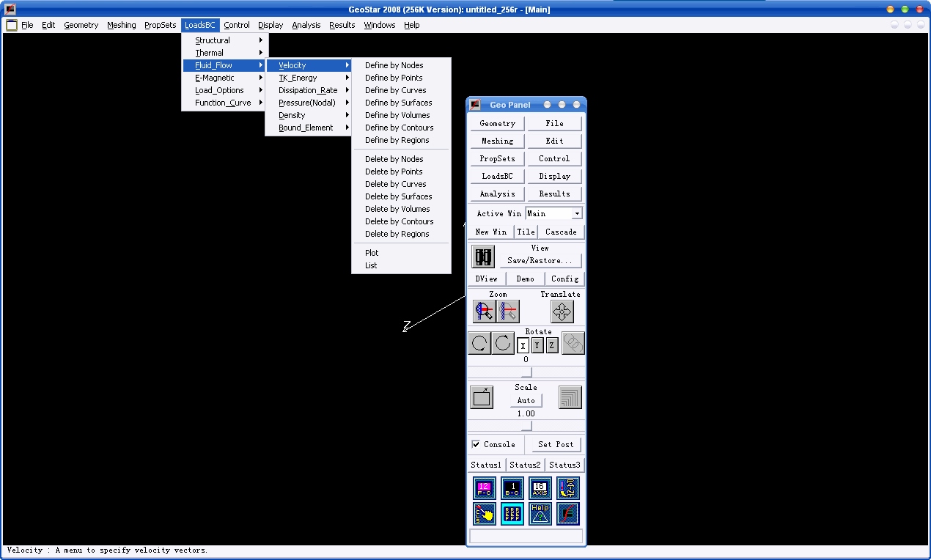Click the DView button
Screen dimensions: 931x560
coord(487,279)
